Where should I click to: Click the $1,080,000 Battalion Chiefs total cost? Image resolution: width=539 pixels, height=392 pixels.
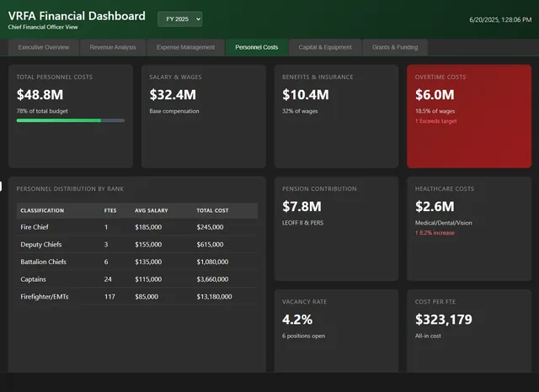pos(212,262)
